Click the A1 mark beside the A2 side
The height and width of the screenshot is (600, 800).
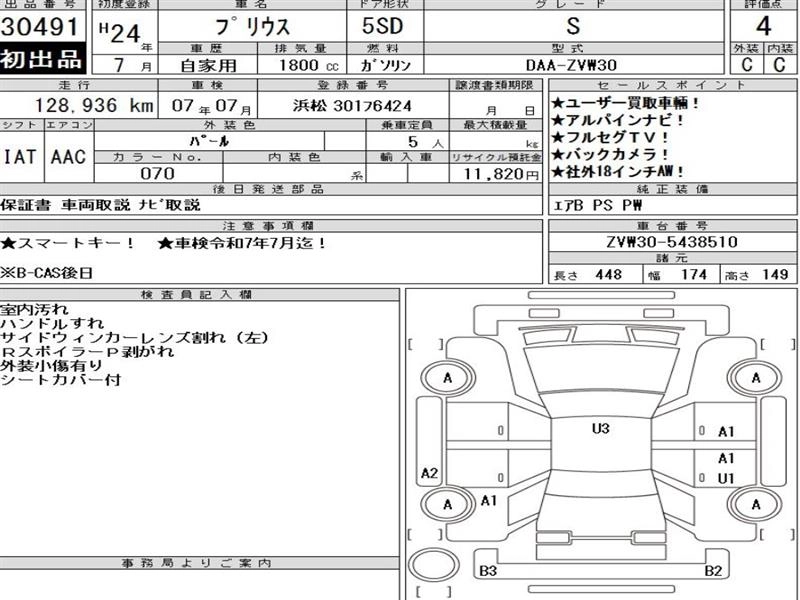point(489,501)
